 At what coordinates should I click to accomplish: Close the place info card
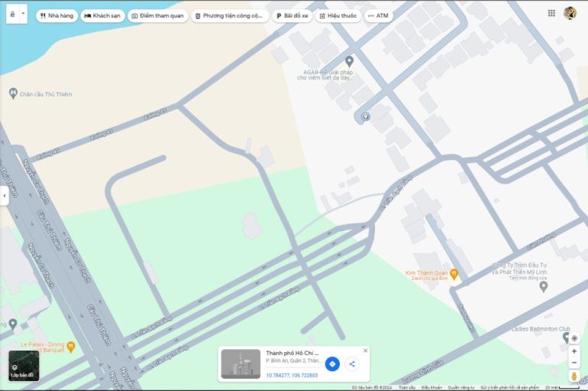coord(365,350)
